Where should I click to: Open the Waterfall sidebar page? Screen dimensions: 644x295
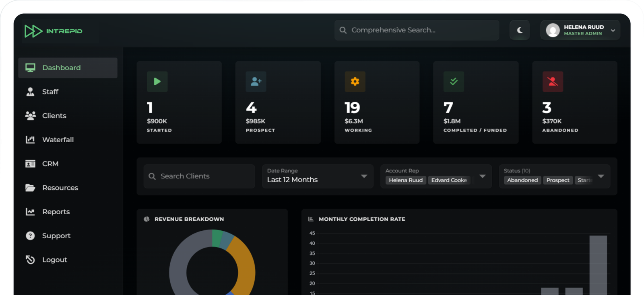[x=58, y=140]
